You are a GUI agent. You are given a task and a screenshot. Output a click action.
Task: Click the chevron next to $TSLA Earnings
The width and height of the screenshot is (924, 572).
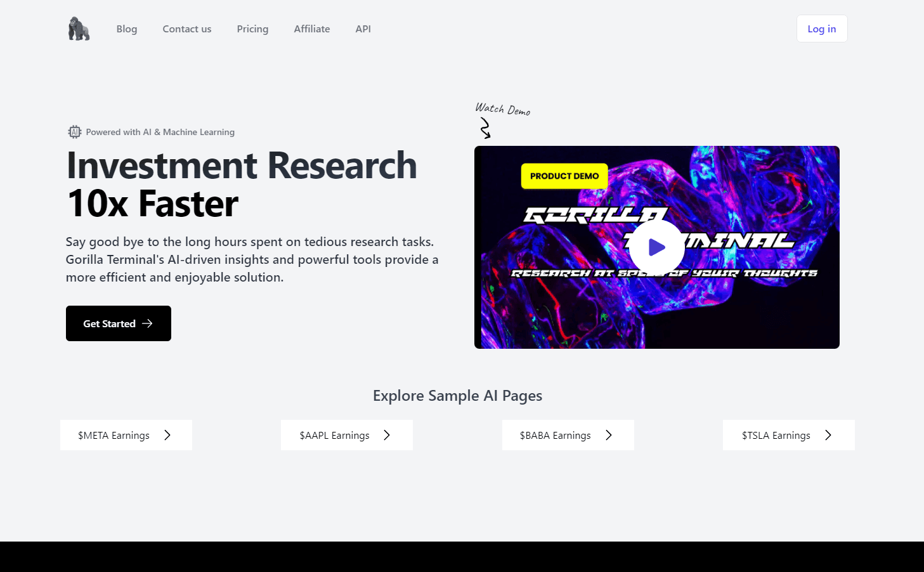[x=828, y=435]
